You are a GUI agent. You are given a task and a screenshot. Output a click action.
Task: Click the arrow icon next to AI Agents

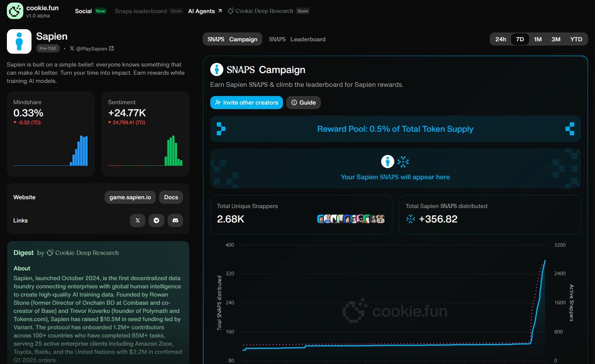point(220,11)
